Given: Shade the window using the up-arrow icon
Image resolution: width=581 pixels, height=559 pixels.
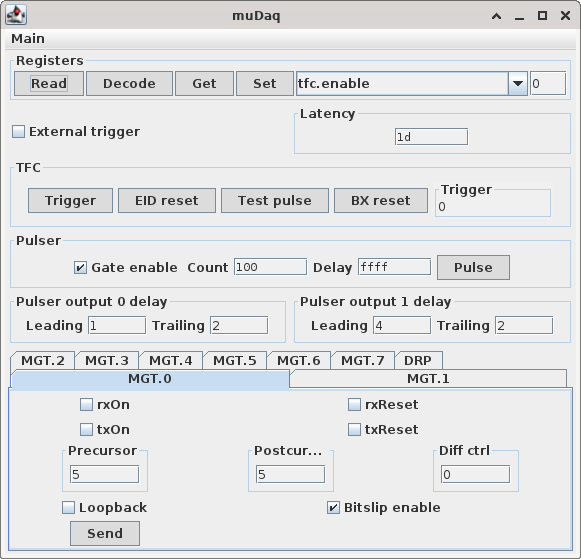Looking at the screenshot, I should [497, 16].
